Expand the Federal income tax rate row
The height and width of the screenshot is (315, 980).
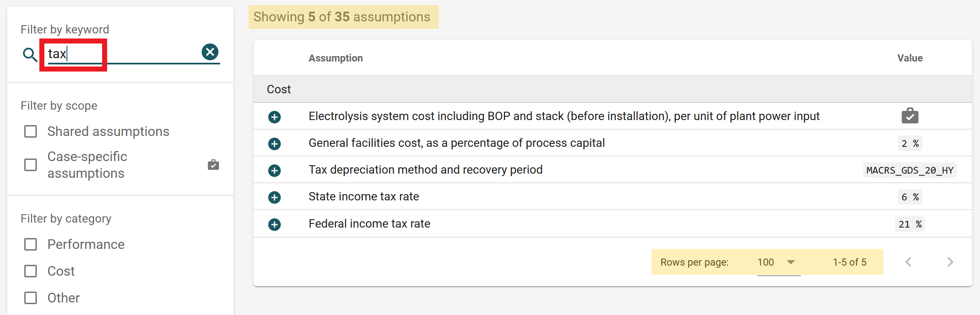(275, 225)
